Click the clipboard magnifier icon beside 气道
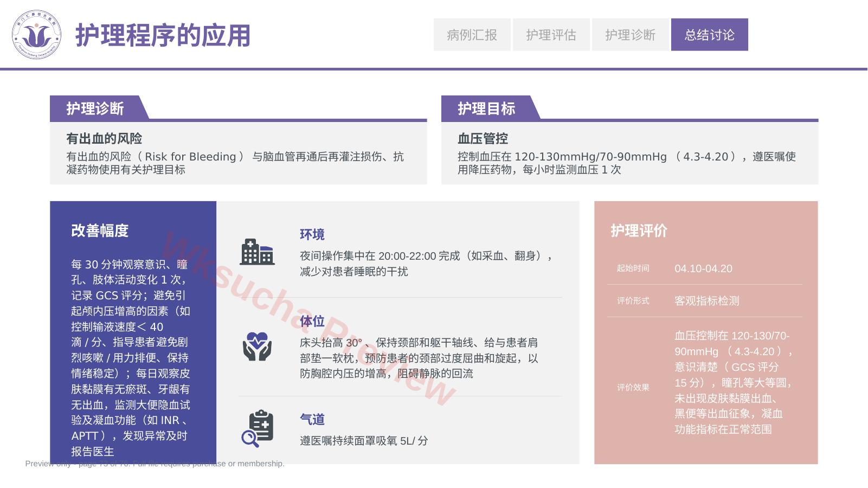This screenshot has height=488, width=868. [258, 428]
